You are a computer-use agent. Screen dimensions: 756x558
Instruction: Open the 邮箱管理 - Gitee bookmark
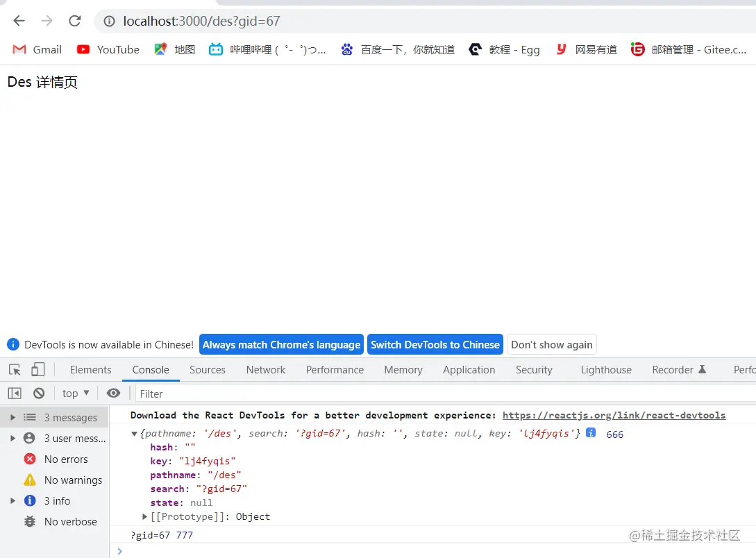point(689,50)
